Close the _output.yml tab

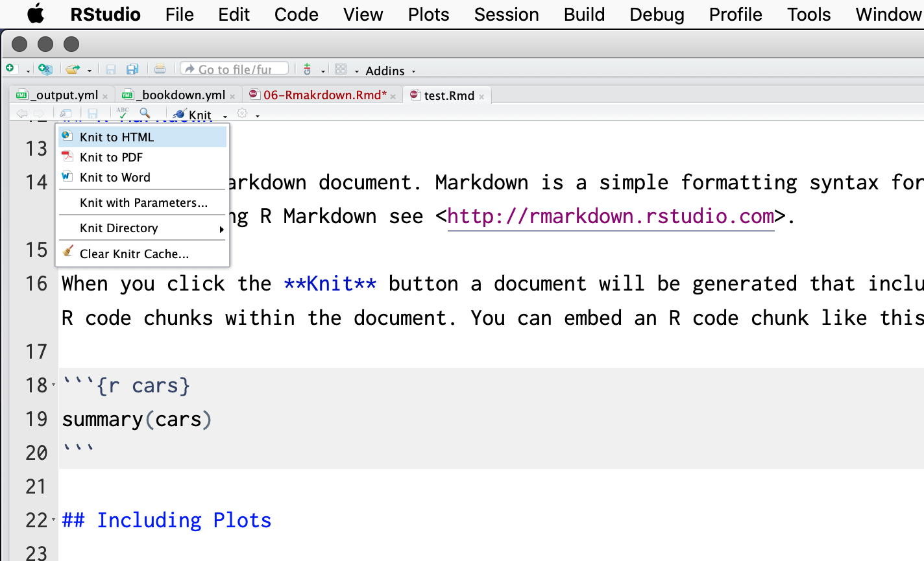click(x=105, y=96)
